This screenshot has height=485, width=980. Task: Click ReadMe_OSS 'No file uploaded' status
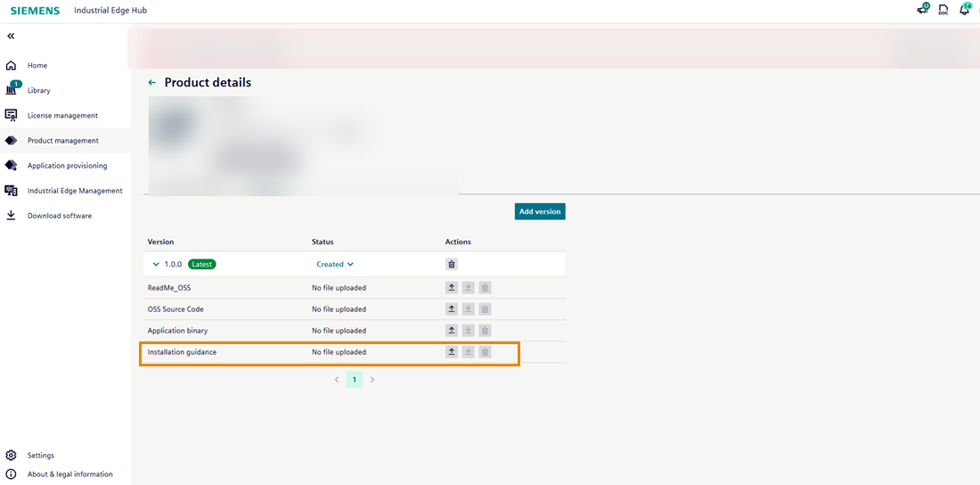coord(339,289)
